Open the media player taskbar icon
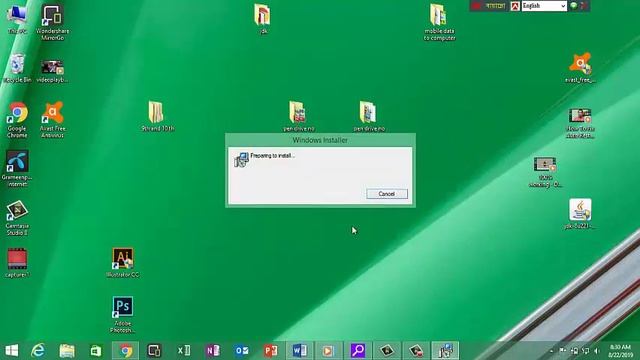This screenshot has width=640, height=360. 328,351
